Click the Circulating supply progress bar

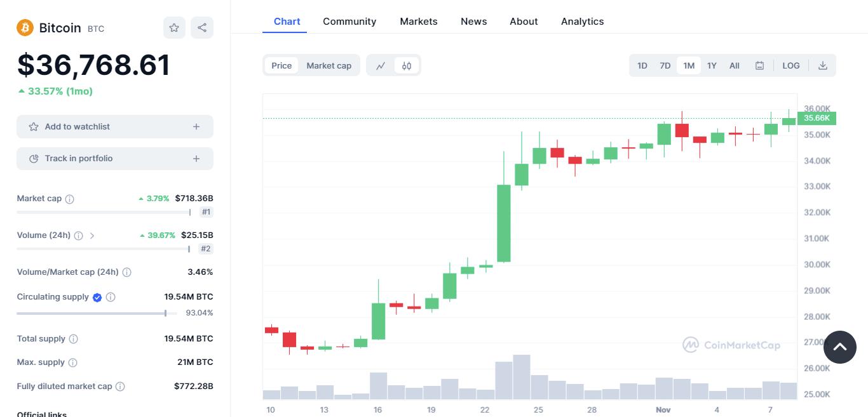(x=97, y=313)
